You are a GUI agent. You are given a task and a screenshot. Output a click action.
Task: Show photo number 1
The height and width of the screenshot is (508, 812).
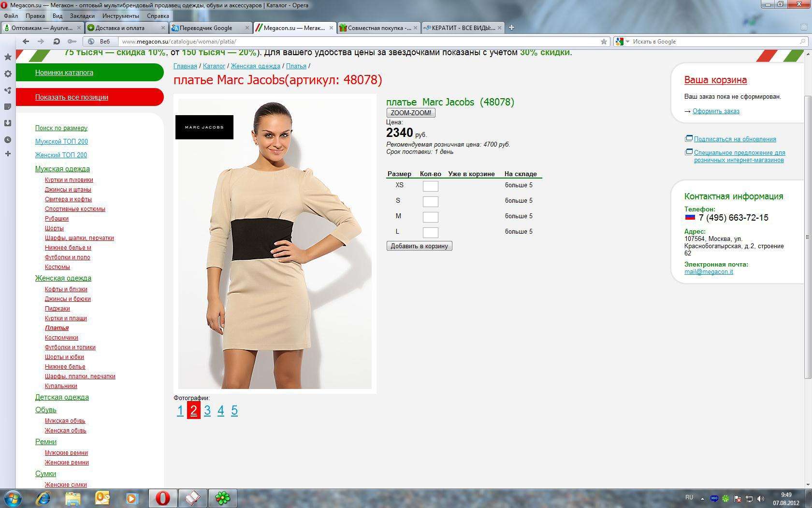(180, 410)
